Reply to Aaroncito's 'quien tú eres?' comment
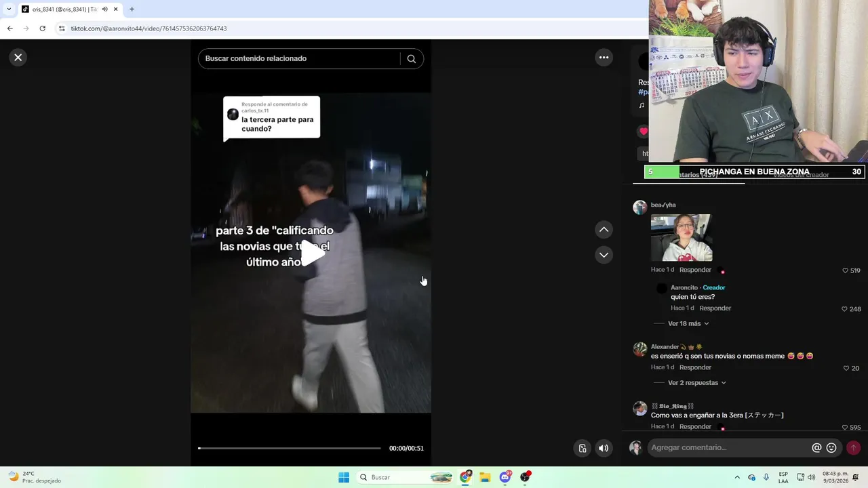This screenshot has height=488, width=868. 715,308
